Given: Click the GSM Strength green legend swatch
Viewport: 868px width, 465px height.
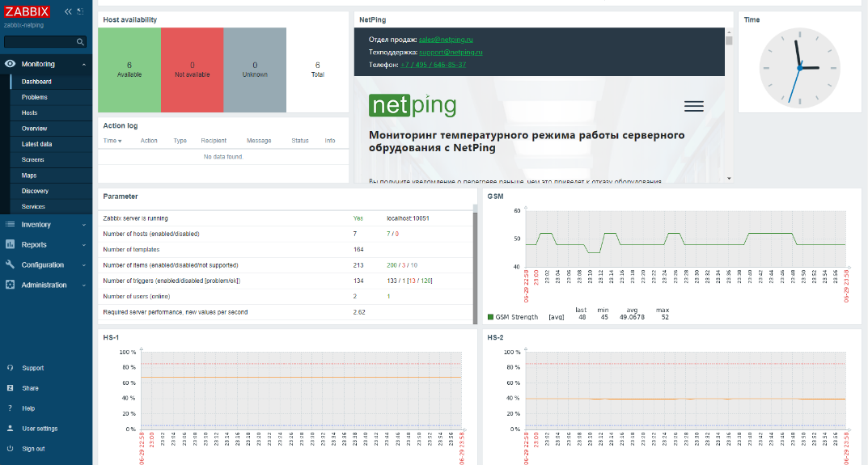Looking at the screenshot, I should [x=490, y=317].
